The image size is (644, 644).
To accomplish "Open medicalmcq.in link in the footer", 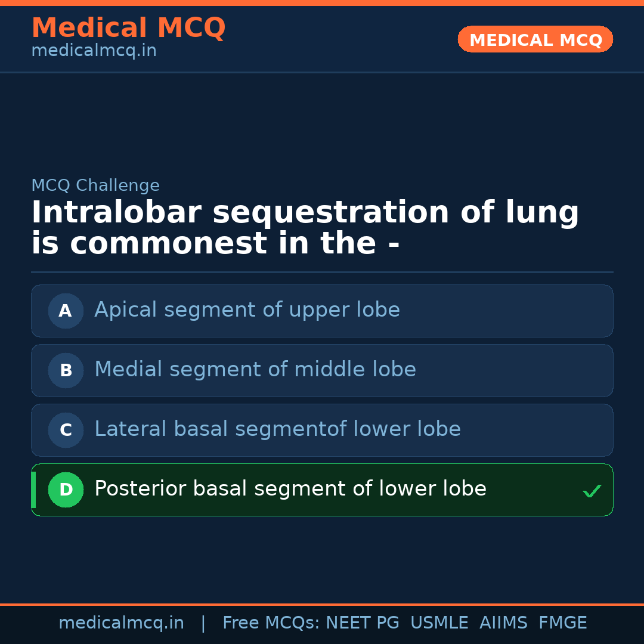I will (x=121, y=623).
